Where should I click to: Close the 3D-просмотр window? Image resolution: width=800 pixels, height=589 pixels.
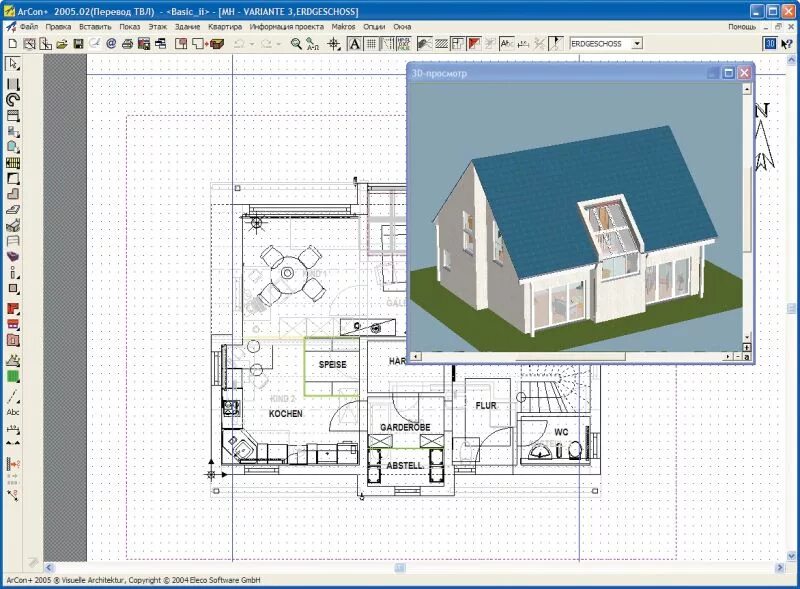point(744,73)
